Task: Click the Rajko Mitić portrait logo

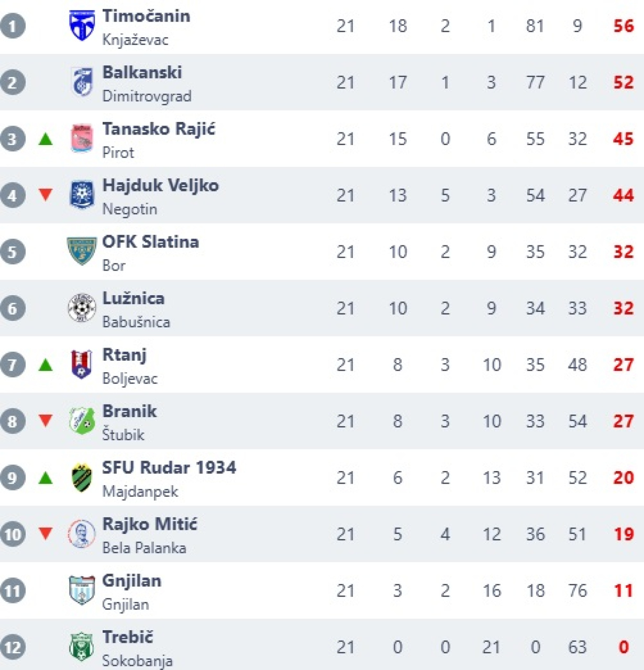Action: click(x=82, y=534)
